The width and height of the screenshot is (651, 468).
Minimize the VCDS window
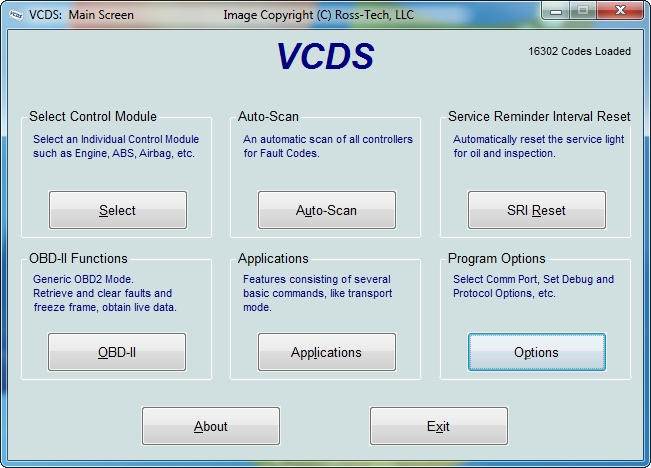tap(556, 11)
